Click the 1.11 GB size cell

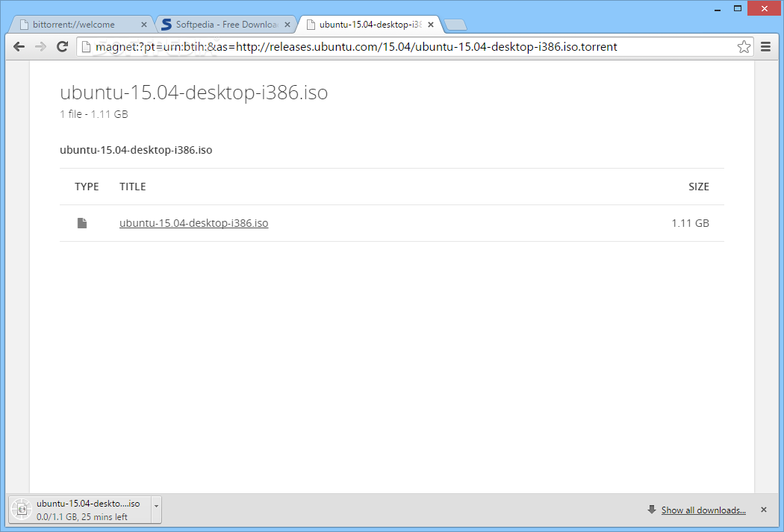pos(691,223)
